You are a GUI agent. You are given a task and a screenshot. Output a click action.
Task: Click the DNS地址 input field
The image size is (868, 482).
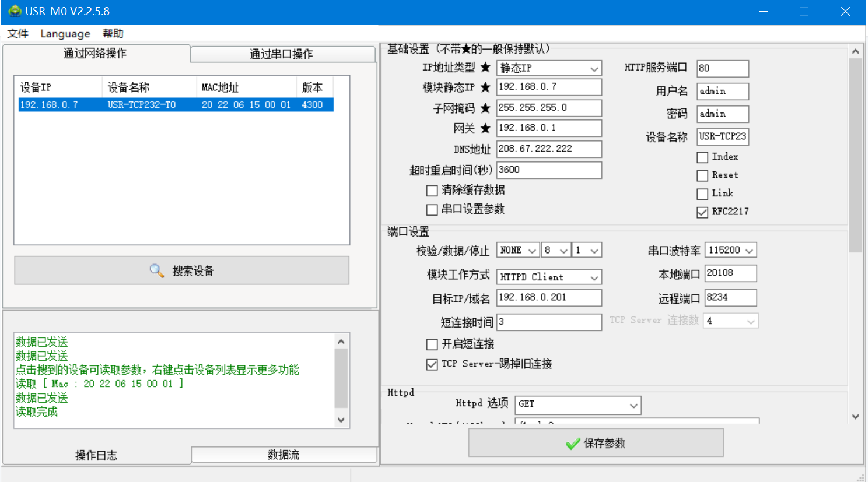(549, 149)
